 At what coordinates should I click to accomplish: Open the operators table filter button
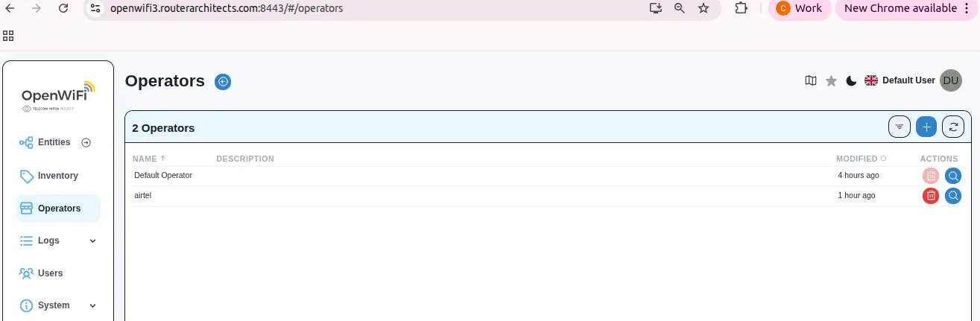pyautogui.click(x=900, y=127)
